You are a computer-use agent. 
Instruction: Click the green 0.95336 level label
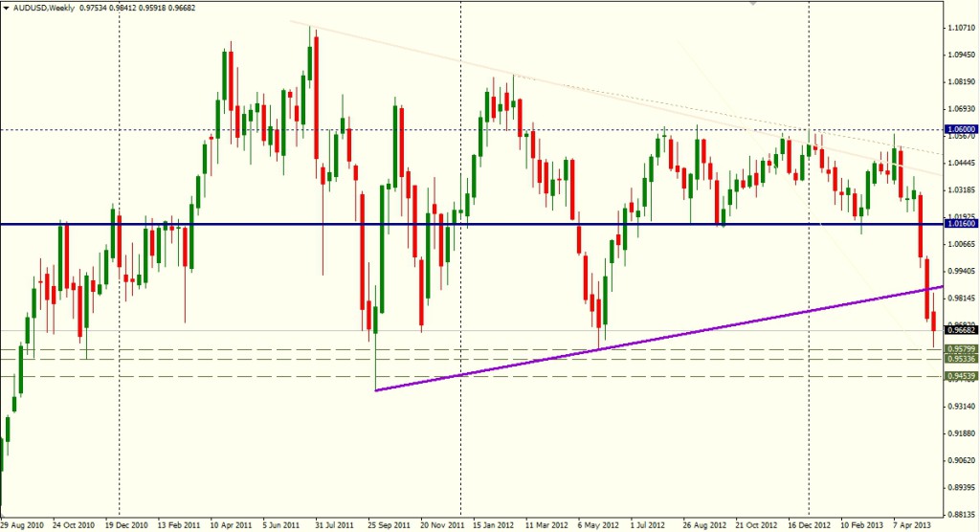coord(961,358)
